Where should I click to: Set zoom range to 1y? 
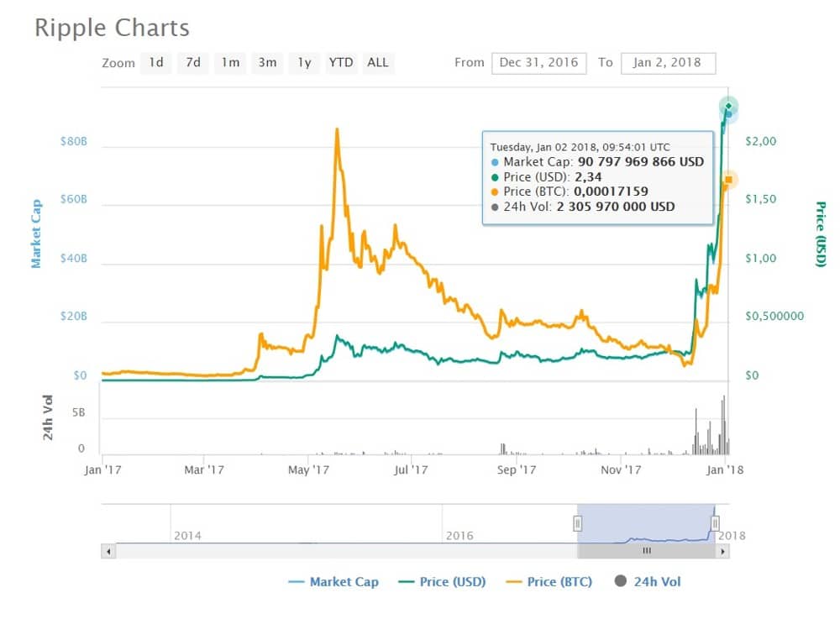pos(304,63)
